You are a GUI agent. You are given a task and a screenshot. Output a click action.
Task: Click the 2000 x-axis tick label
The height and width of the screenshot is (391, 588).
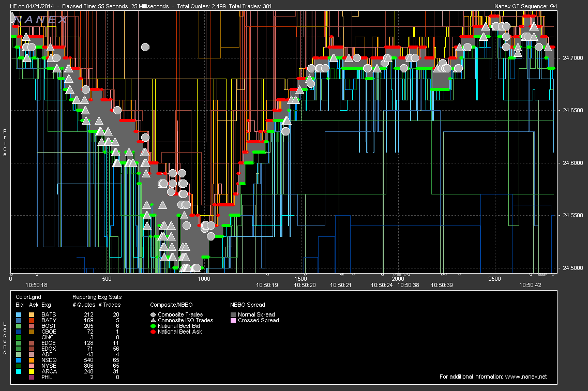tap(398, 279)
